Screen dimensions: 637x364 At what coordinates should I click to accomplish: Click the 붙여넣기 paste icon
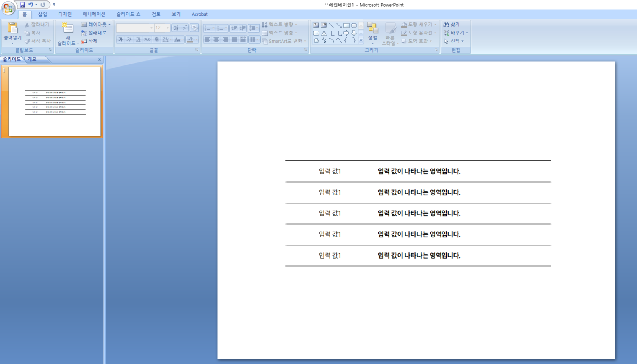[x=12, y=28]
